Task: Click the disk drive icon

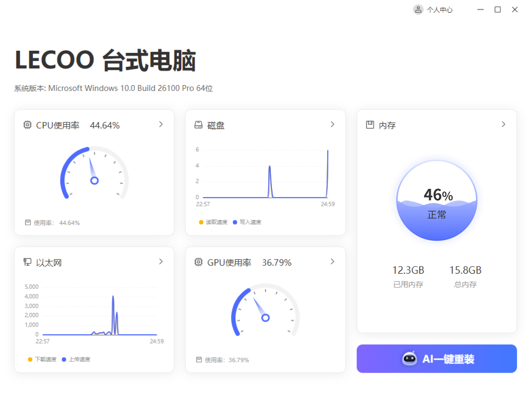Action: point(198,125)
